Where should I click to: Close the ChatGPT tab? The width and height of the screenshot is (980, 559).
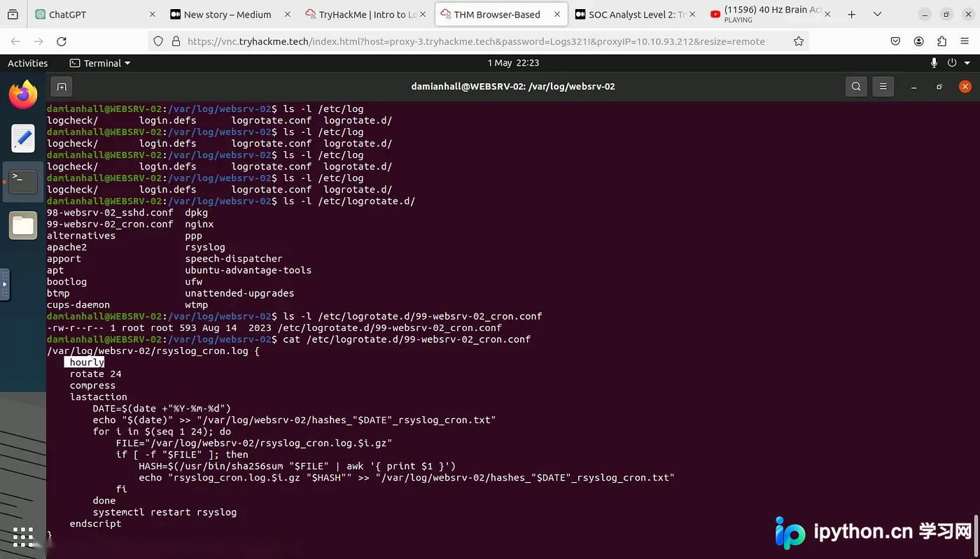(x=153, y=14)
